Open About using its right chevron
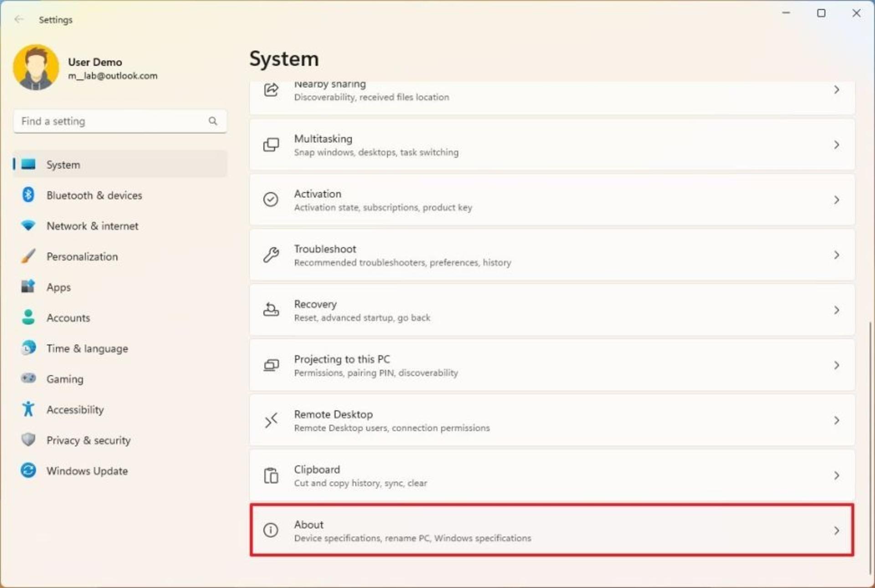Image resolution: width=875 pixels, height=588 pixels. (x=837, y=531)
